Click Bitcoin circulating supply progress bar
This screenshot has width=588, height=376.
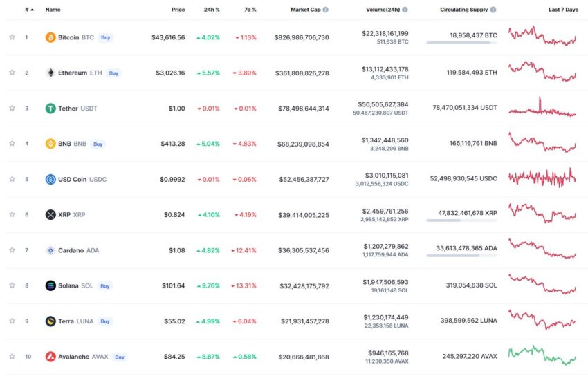(x=461, y=43)
